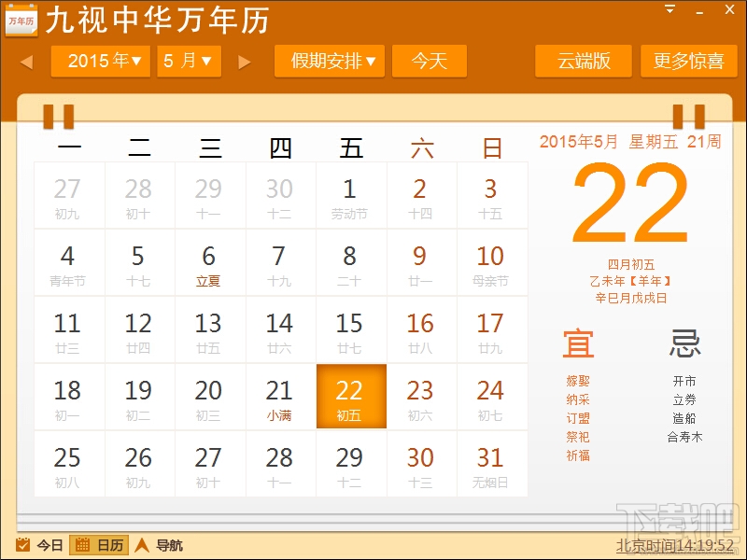This screenshot has width=747, height=560.
Task: Click the 宜 auspicious heading
Action: coord(578,343)
